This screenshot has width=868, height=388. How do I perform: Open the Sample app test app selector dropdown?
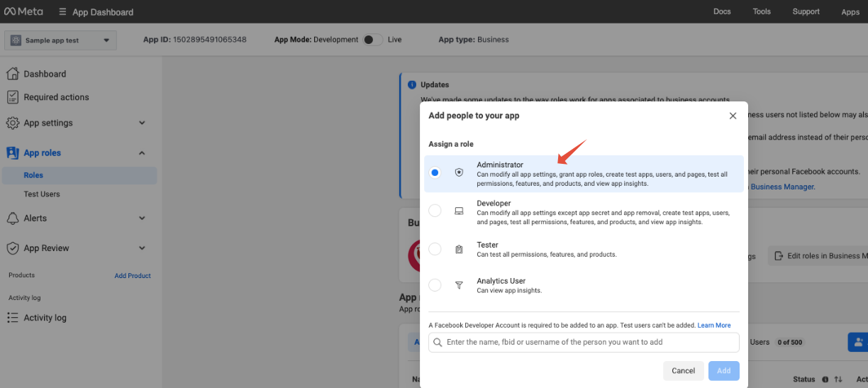point(60,40)
